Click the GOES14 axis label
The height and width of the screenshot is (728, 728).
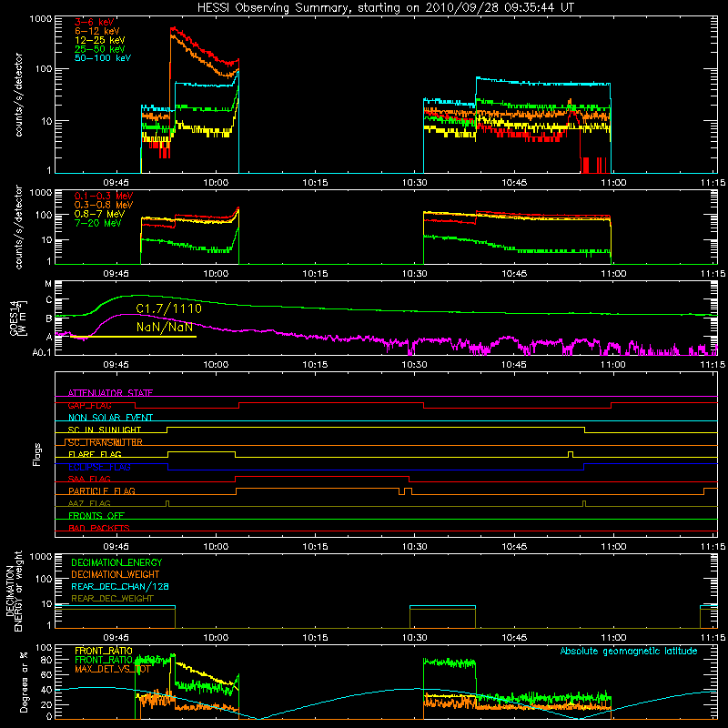[x=17, y=317]
